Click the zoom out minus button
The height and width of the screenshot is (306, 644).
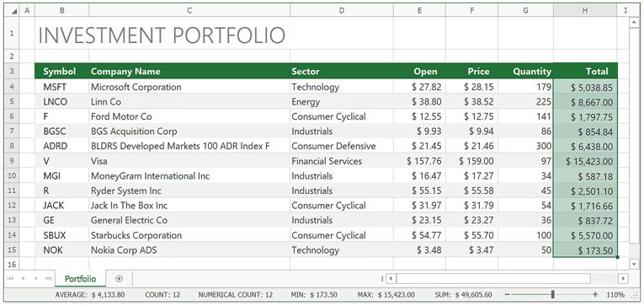508,294
